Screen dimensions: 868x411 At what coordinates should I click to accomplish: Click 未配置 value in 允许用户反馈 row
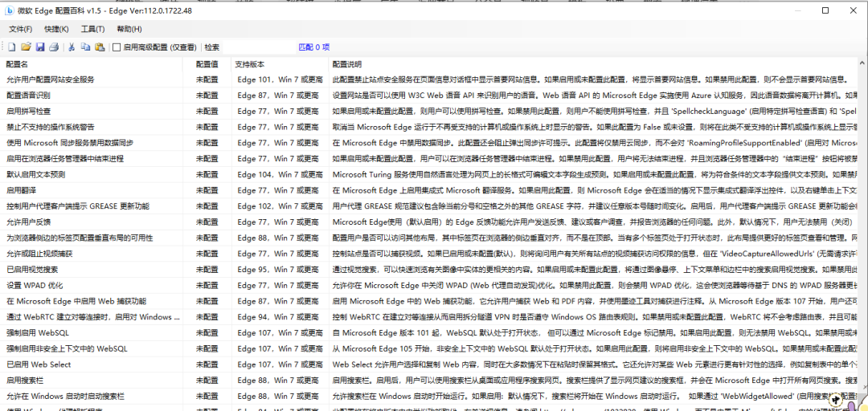[207, 222]
